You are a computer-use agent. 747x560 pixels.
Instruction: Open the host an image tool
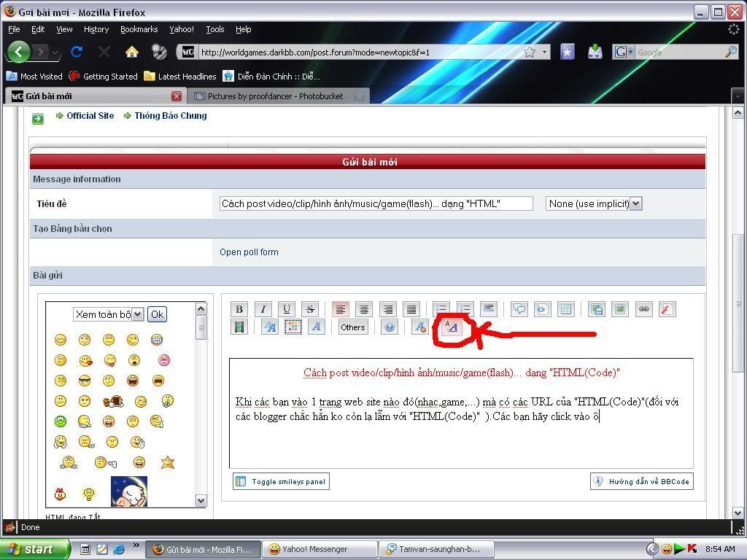pyautogui.click(x=596, y=309)
